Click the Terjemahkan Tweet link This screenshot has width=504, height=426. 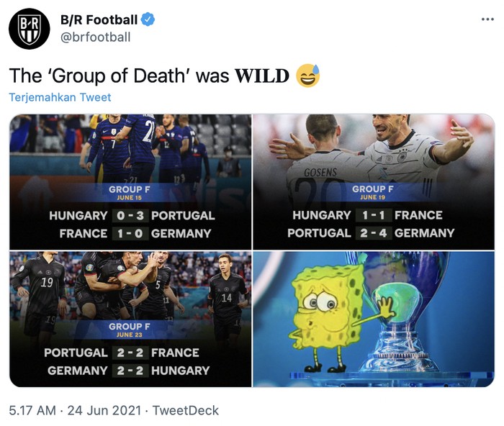click(x=60, y=97)
